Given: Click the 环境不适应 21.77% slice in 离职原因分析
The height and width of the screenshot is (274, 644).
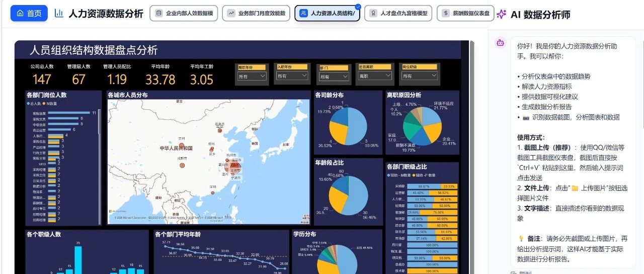Looking at the screenshot, I should (x=432, y=116).
